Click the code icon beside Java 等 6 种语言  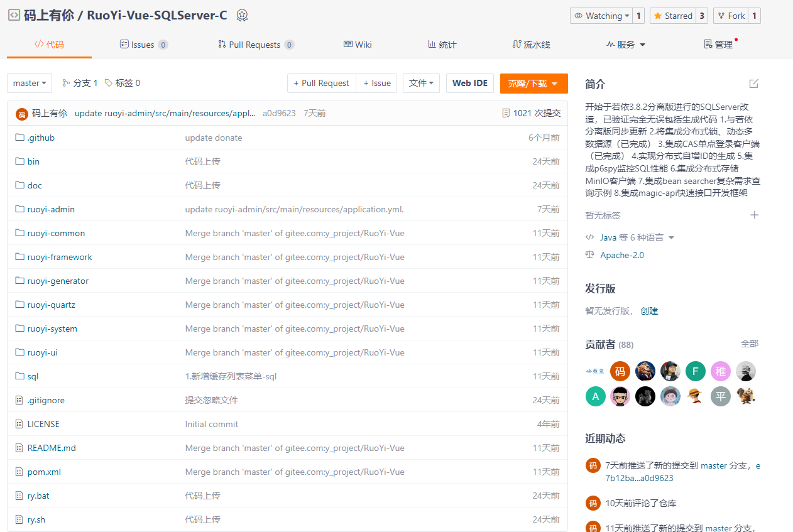click(589, 237)
